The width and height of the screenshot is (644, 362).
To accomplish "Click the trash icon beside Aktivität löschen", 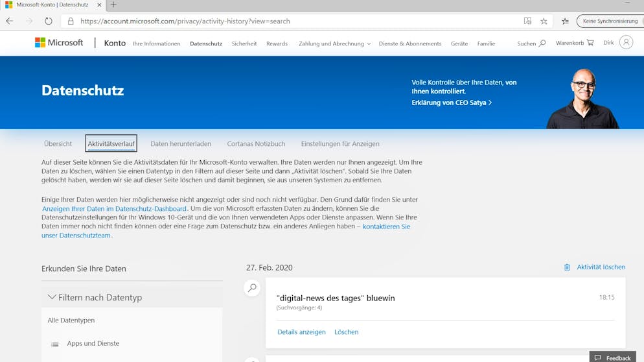I will pos(567,267).
